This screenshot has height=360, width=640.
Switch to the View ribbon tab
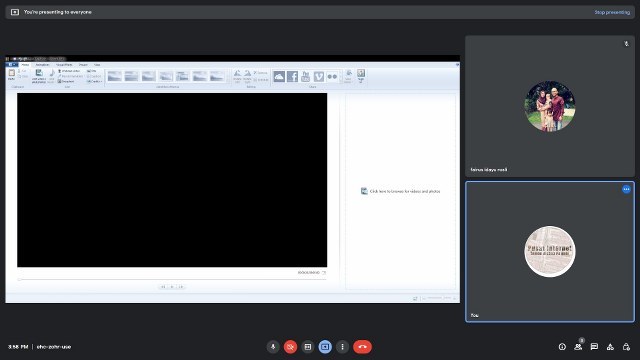pos(97,64)
